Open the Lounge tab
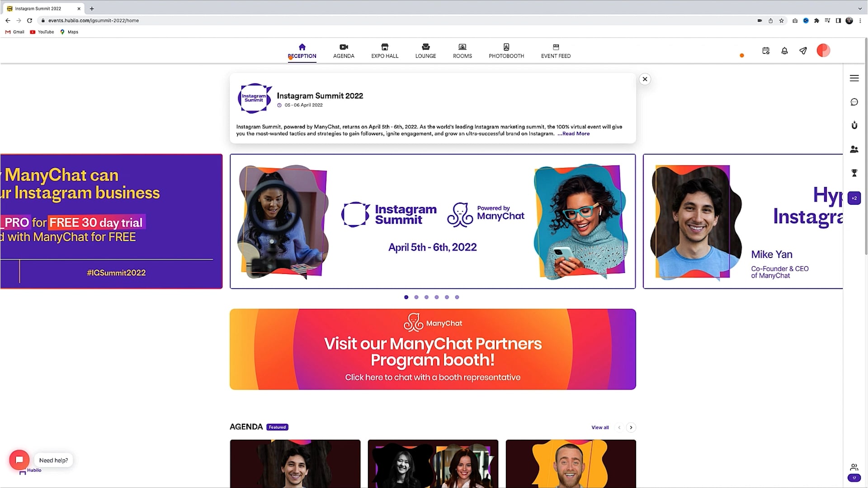This screenshot has height=488, width=868. 425,51
